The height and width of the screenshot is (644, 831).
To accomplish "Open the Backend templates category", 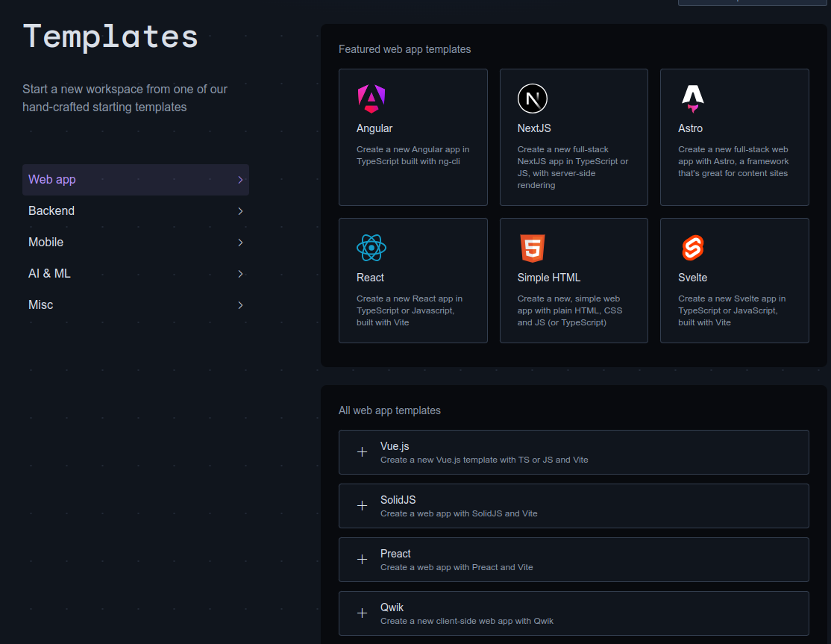I will click(x=51, y=211).
